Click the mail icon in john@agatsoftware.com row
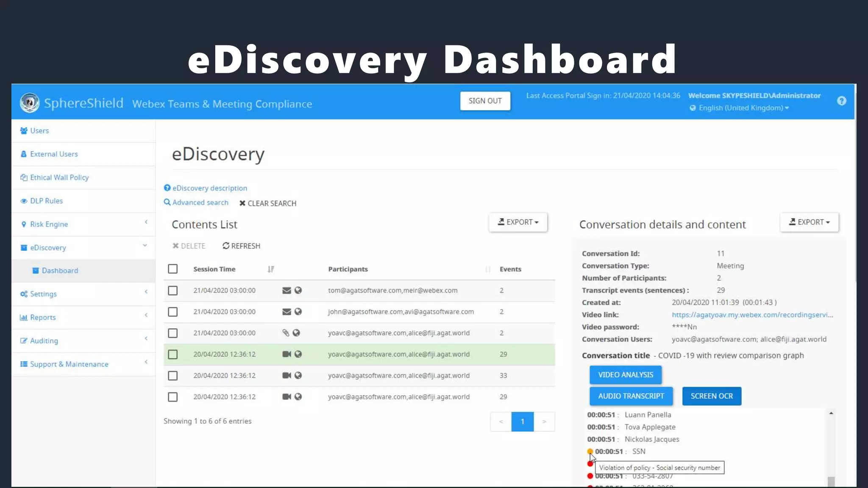Image resolution: width=868 pixels, height=488 pixels. tap(287, 312)
